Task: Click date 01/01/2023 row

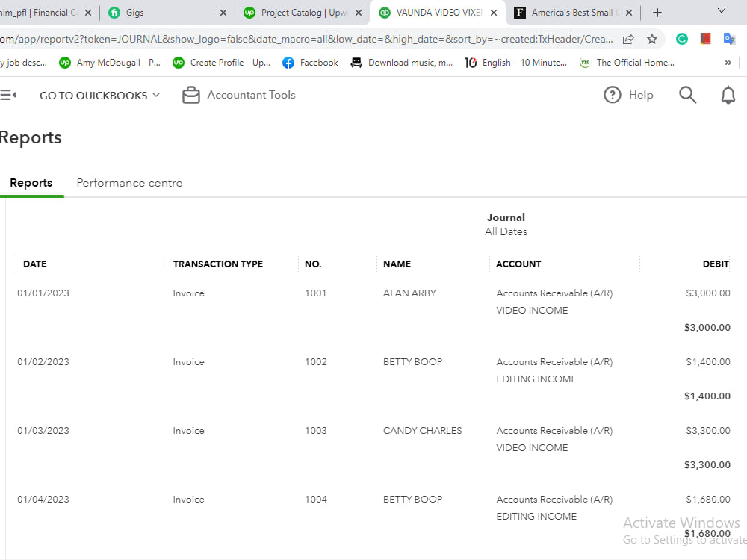Action: 43,293
